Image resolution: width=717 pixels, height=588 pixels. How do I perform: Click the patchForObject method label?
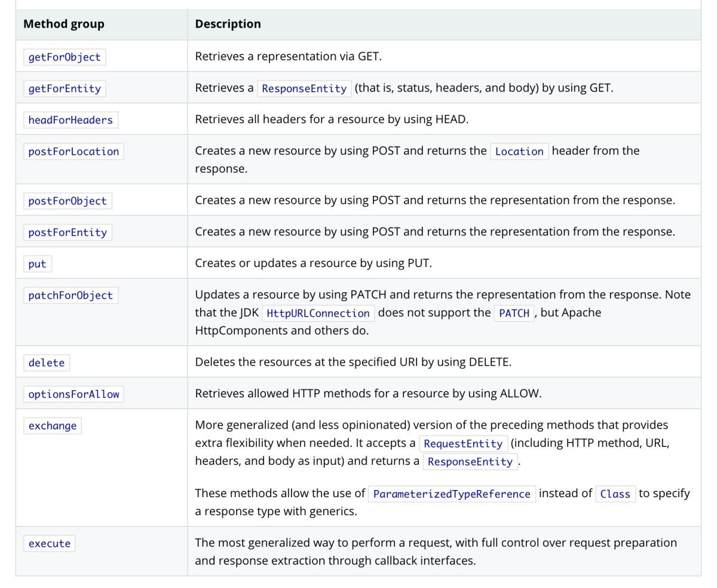71,295
